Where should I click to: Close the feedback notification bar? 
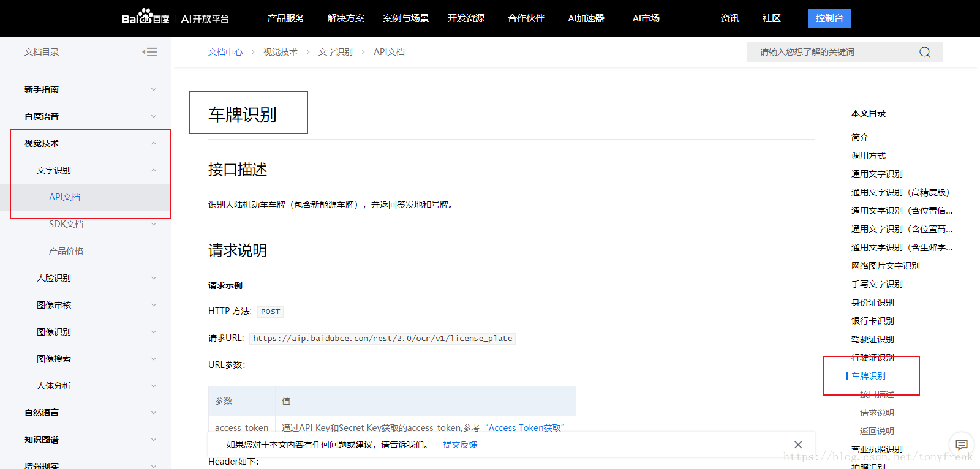[798, 445]
